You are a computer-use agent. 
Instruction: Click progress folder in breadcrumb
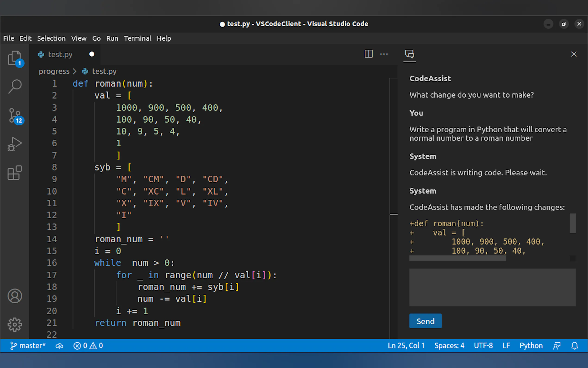[54, 71]
